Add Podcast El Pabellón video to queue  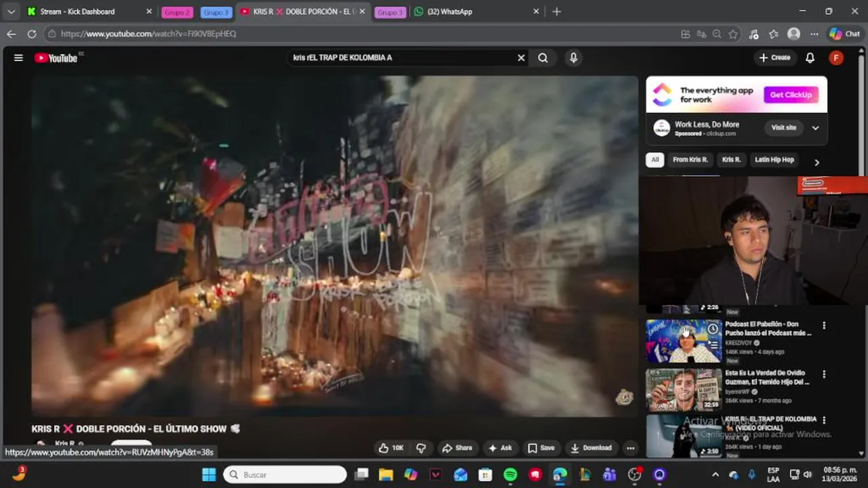click(x=713, y=344)
